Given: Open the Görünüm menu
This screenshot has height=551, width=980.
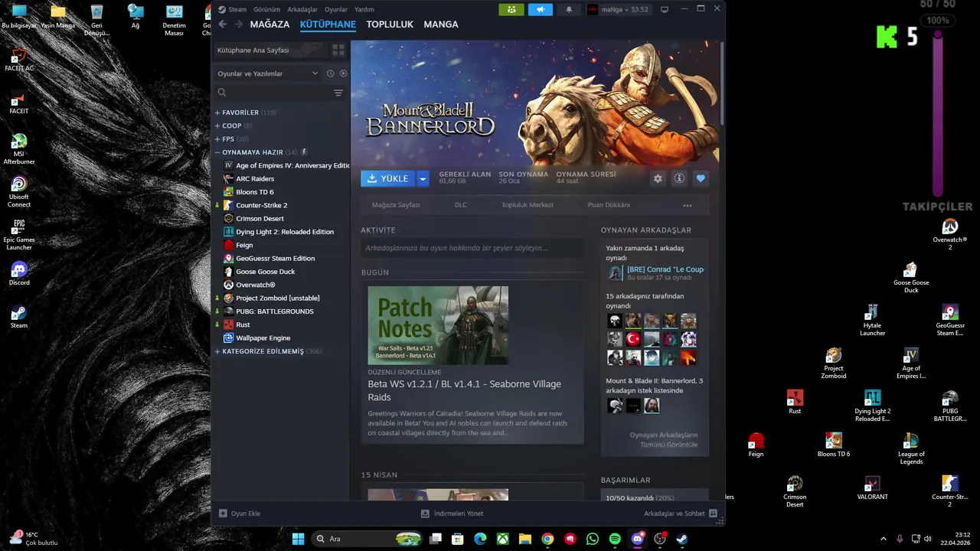Looking at the screenshot, I should click(266, 9).
